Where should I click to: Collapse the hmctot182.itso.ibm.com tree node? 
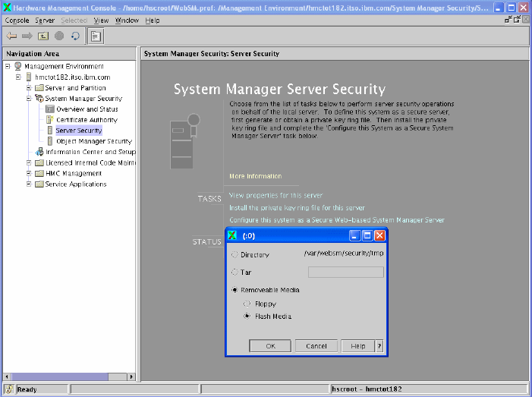coord(18,77)
